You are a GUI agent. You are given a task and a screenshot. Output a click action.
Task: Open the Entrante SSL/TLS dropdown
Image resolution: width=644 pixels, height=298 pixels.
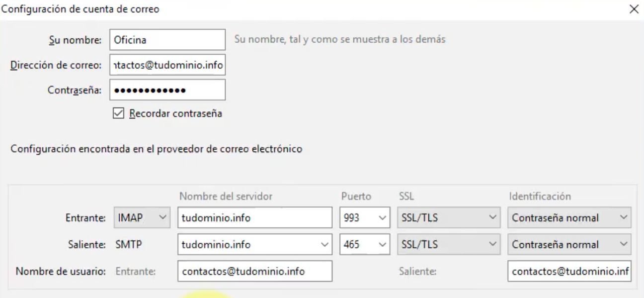[448, 218]
